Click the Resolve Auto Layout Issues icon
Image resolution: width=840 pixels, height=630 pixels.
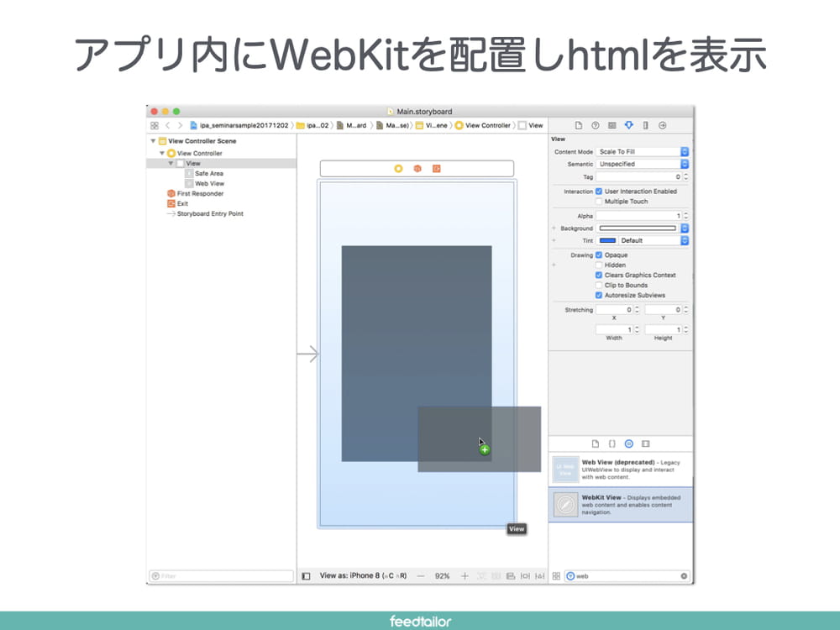point(539,576)
